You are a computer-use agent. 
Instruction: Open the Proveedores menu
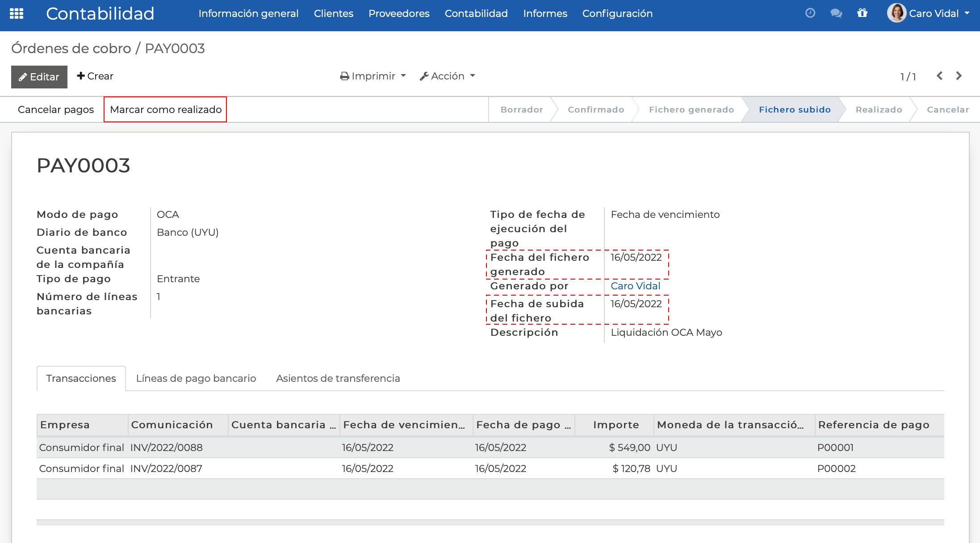tap(398, 13)
